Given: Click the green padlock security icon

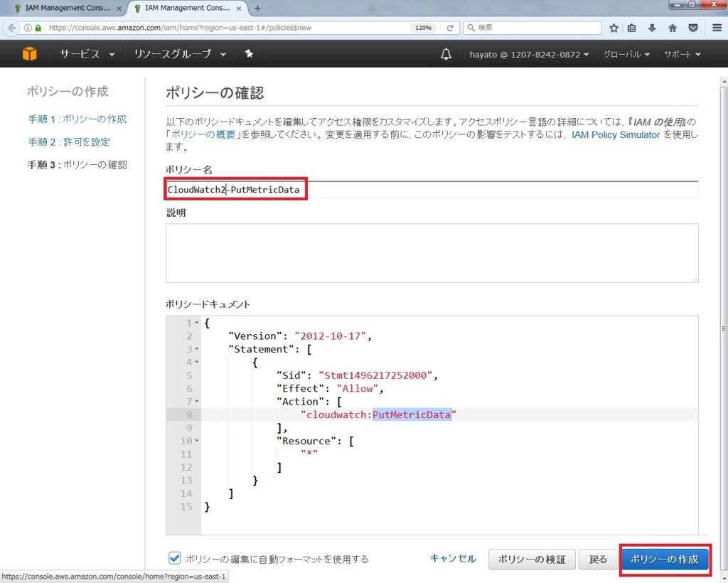Looking at the screenshot, I should (x=38, y=28).
